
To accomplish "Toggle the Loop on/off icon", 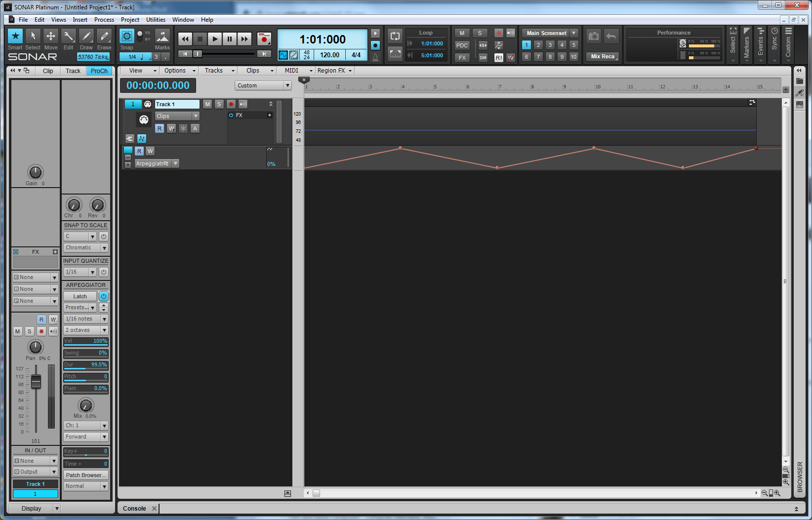I will pos(395,36).
